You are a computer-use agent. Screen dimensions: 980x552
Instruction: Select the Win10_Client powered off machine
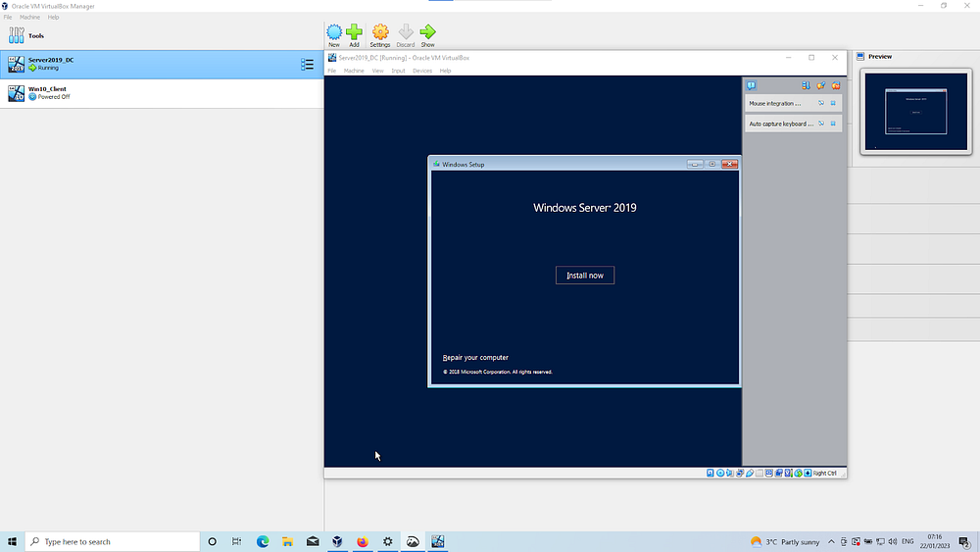pyautogui.click(x=162, y=92)
